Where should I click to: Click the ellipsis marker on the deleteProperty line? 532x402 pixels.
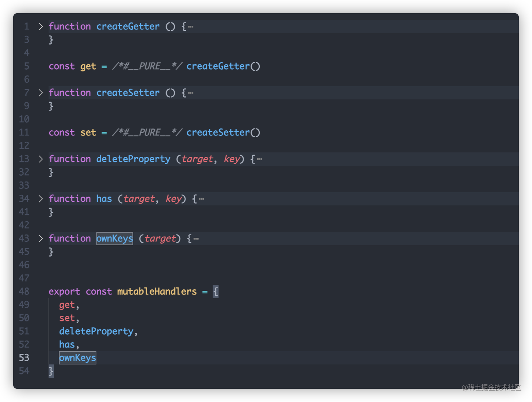click(260, 159)
